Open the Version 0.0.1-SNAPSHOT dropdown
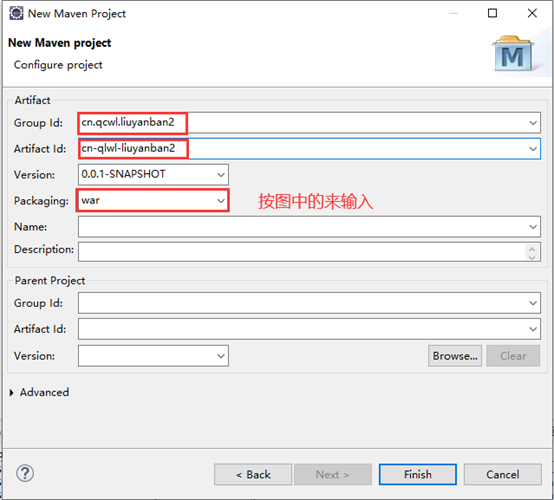 pyautogui.click(x=221, y=175)
